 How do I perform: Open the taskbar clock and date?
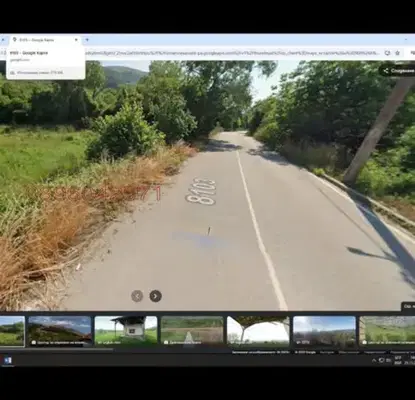coord(409,360)
